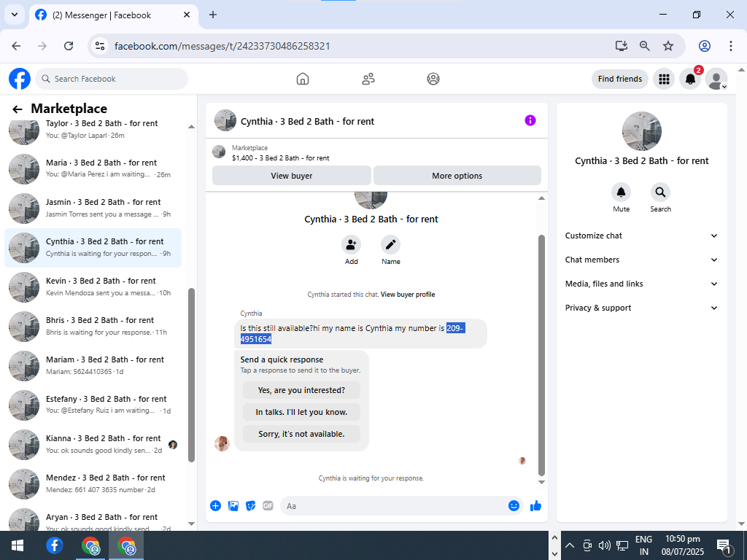Open the Facebook menu grid icon
This screenshot has height=560, width=747.
pyautogui.click(x=664, y=79)
